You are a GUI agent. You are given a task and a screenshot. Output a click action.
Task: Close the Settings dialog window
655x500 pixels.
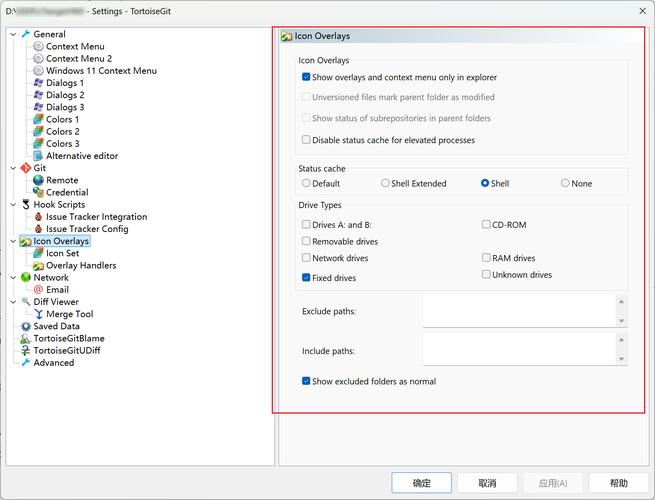click(642, 11)
